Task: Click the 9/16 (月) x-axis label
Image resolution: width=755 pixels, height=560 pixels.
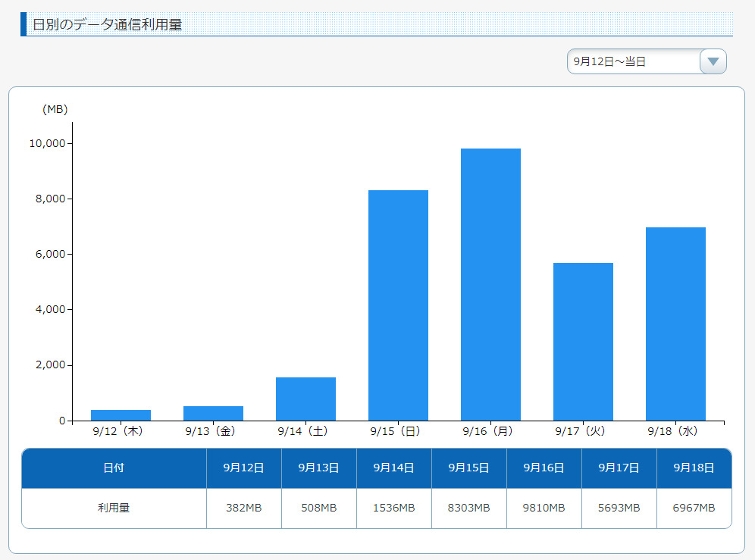Action: (x=490, y=430)
